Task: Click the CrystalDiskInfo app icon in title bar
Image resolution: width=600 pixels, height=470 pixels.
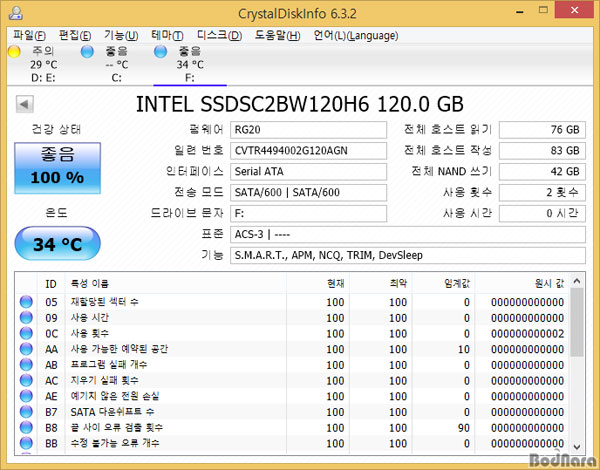Action: (x=16, y=13)
